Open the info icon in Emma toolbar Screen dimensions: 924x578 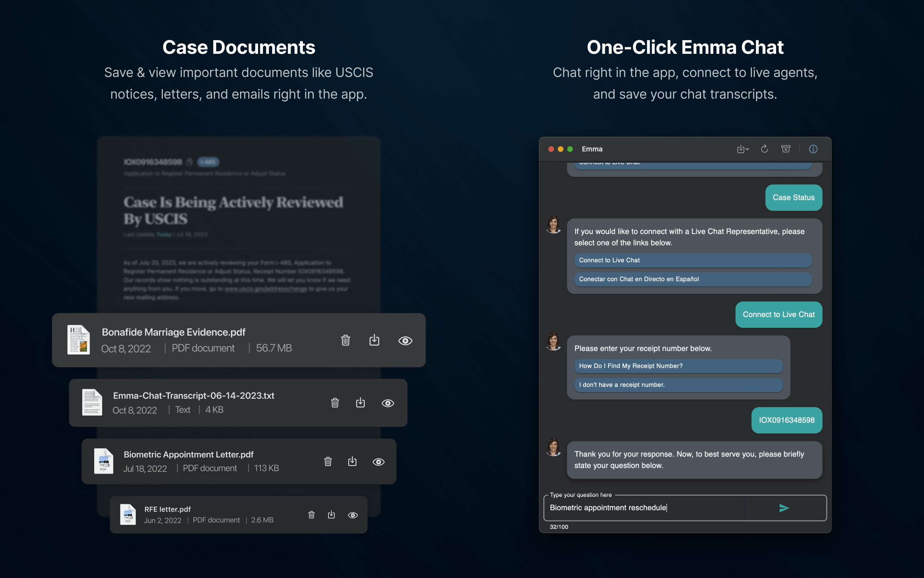813,149
